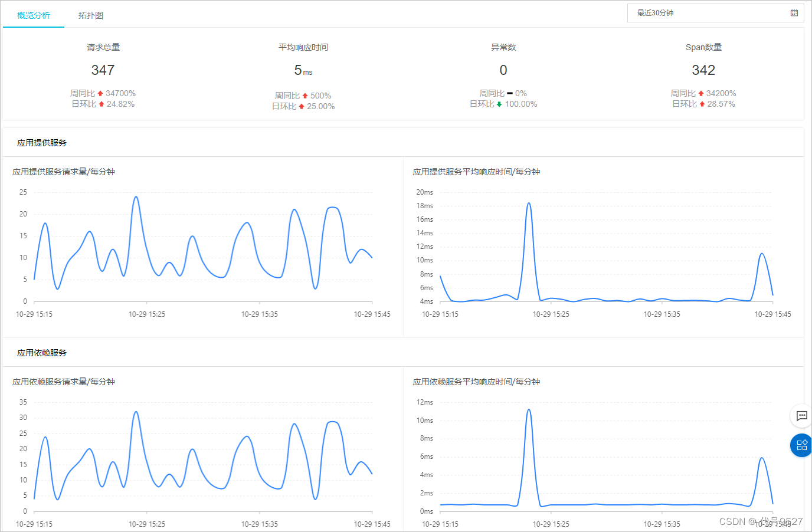
Task: Click the 平均响应时间 value 5ms
Action: tap(303, 71)
